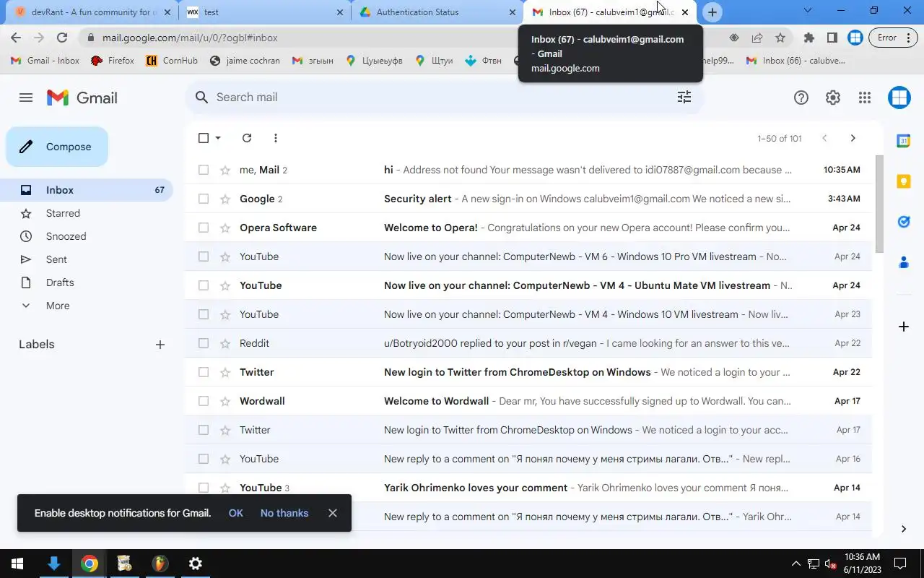924x578 pixels.
Task: Open the Twitter 'New login' email from Apr 22
Action: click(x=528, y=372)
